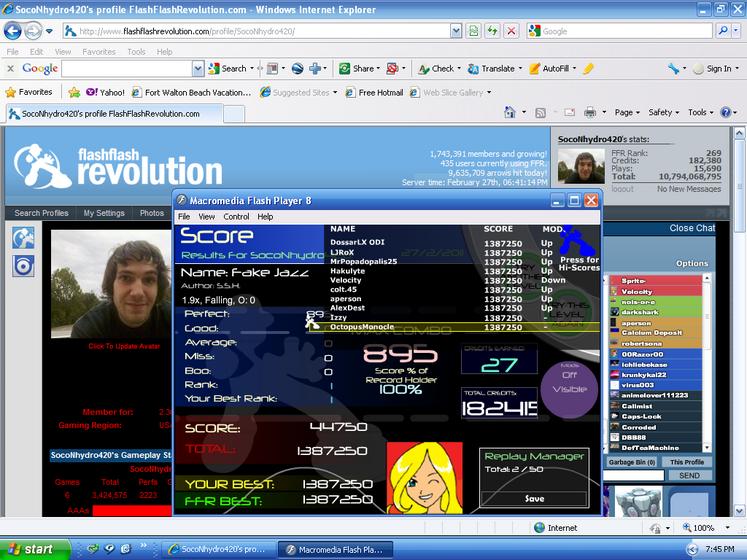Expand the Page menu dropdown
The height and width of the screenshot is (560, 747).
click(x=627, y=112)
